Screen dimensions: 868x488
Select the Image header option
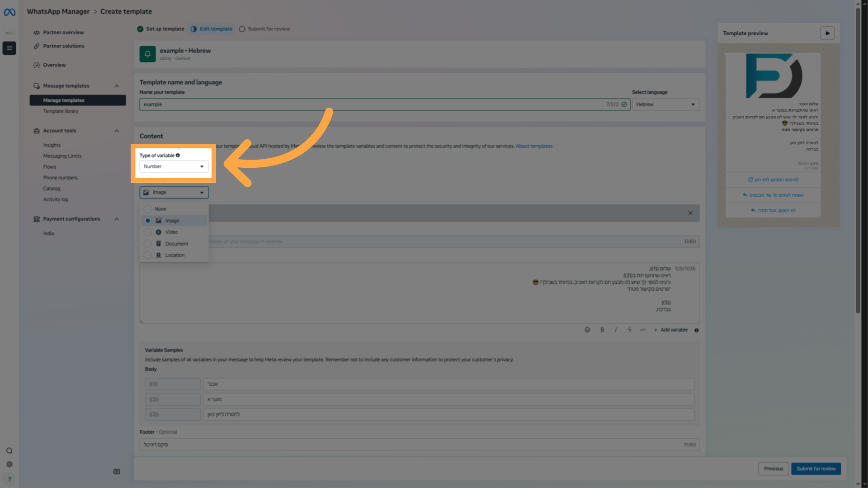[174, 221]
